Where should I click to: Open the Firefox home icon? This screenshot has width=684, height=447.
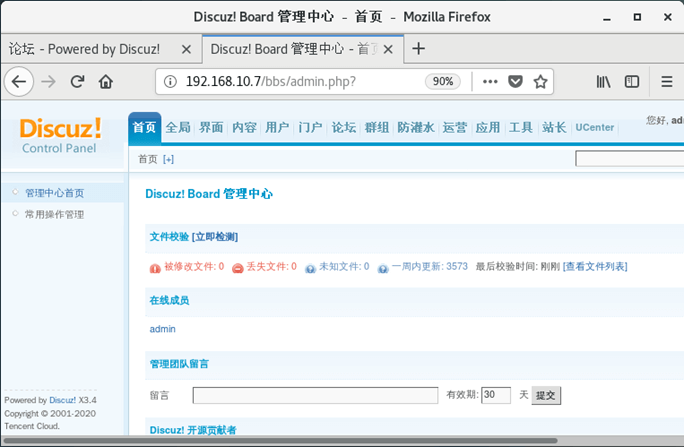[106, 82]
